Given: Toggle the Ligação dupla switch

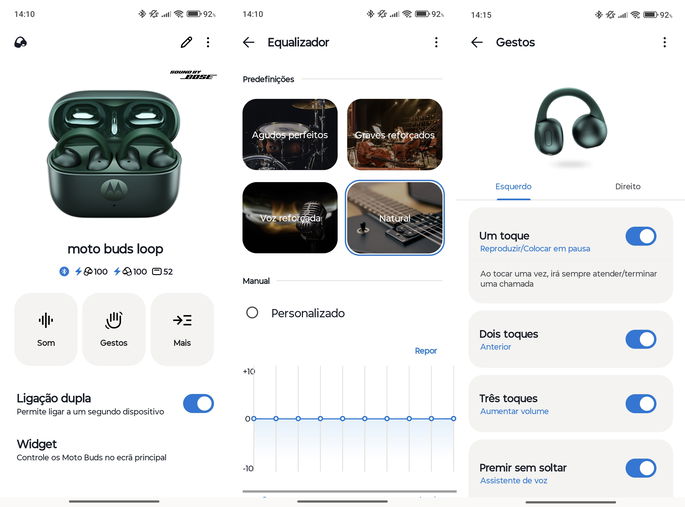Looking at the screenshot, I should click(198, 404).
